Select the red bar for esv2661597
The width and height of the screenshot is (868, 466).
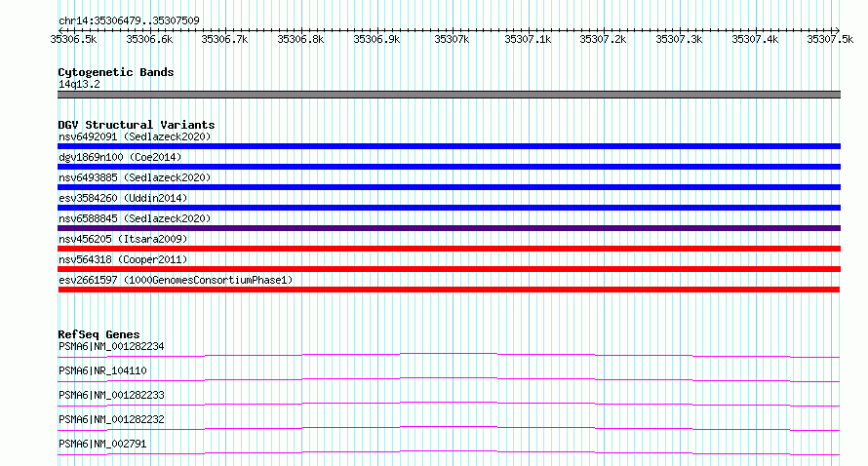[x=449, y=290]
